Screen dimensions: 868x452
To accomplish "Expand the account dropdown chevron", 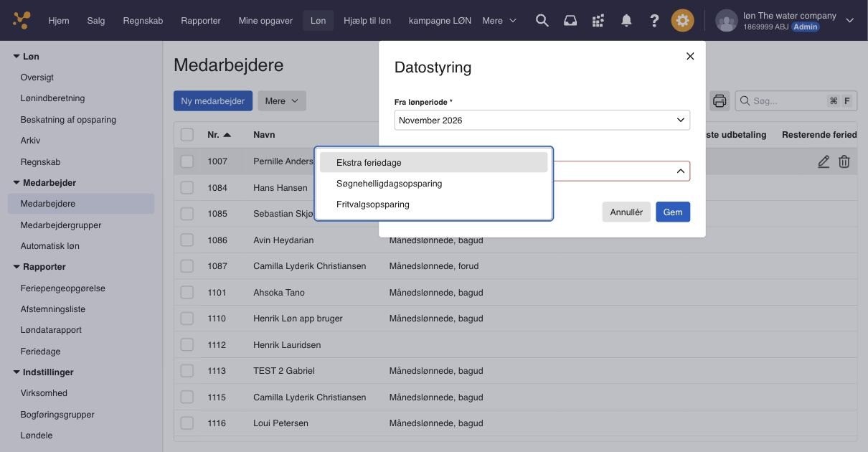I will (850, 21).
